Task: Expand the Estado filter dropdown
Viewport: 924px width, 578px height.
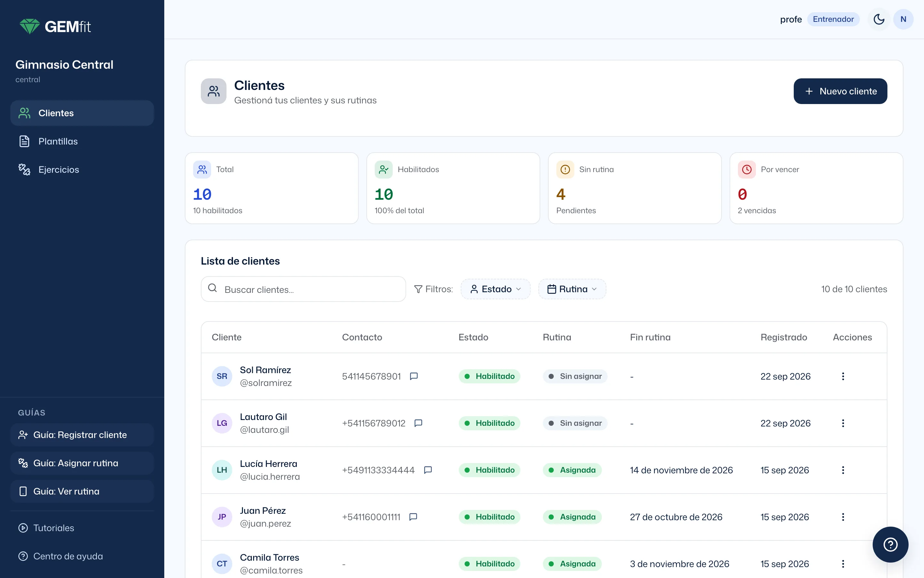Action: 495,289
